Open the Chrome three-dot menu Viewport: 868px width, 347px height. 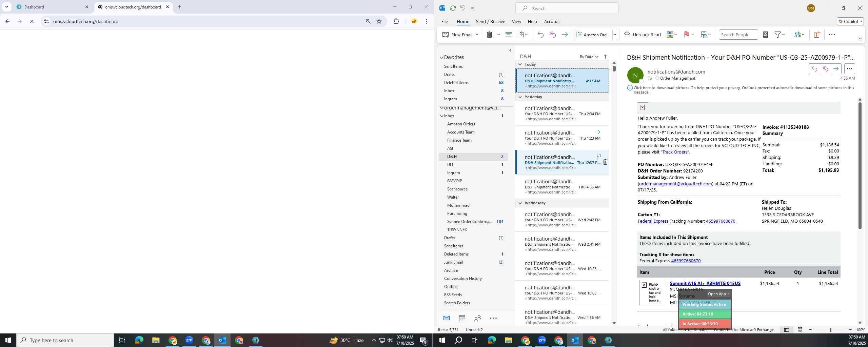(x=427, y=21)
